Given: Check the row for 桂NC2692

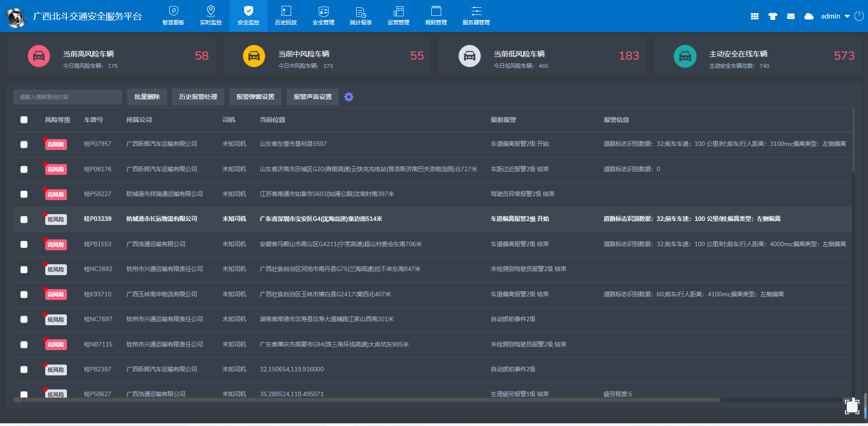Looking at the screenshot, I should 24,270.
